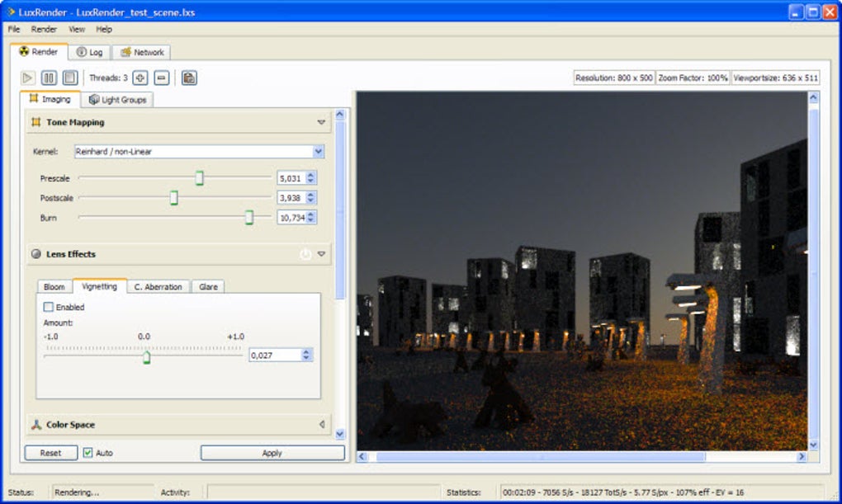Open the Network tab

point(141,51)
